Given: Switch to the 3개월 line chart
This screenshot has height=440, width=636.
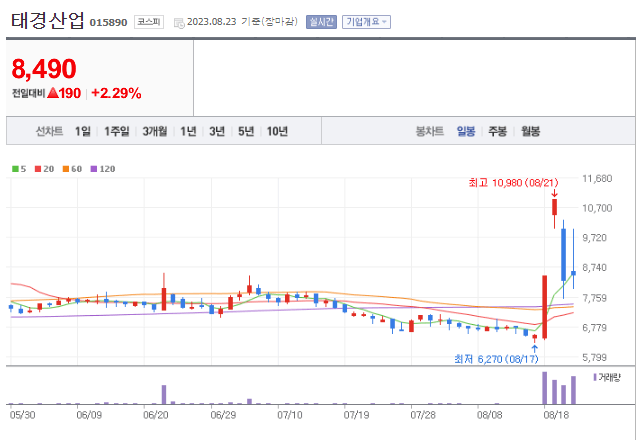Looking at the screenshot, I should [155, 131].
